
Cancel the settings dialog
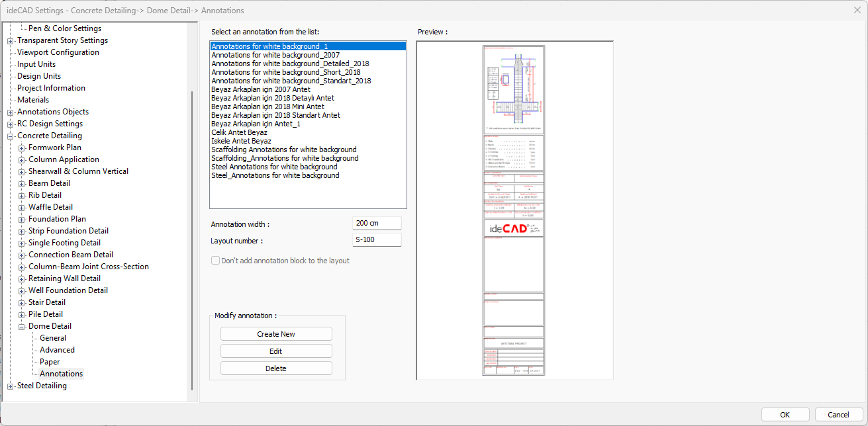[x=838, y=415]
